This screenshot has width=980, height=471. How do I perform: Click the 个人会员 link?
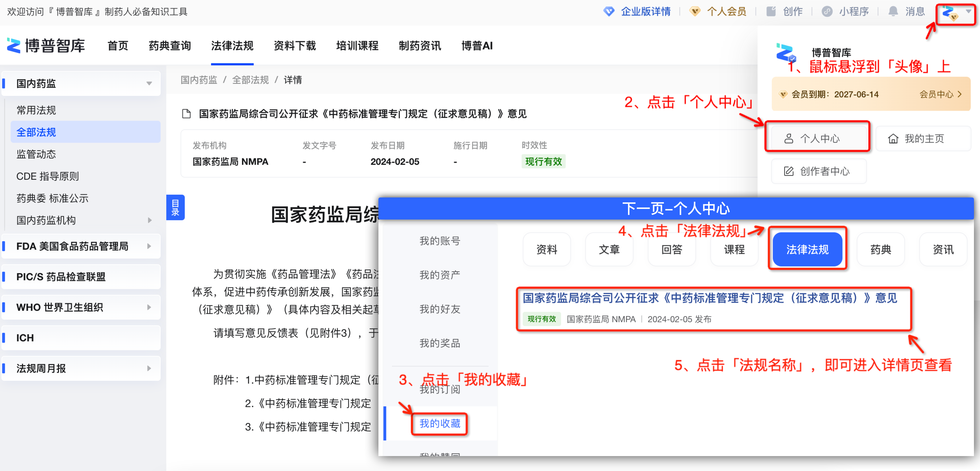pyautogui.click(x=727, y=12)
